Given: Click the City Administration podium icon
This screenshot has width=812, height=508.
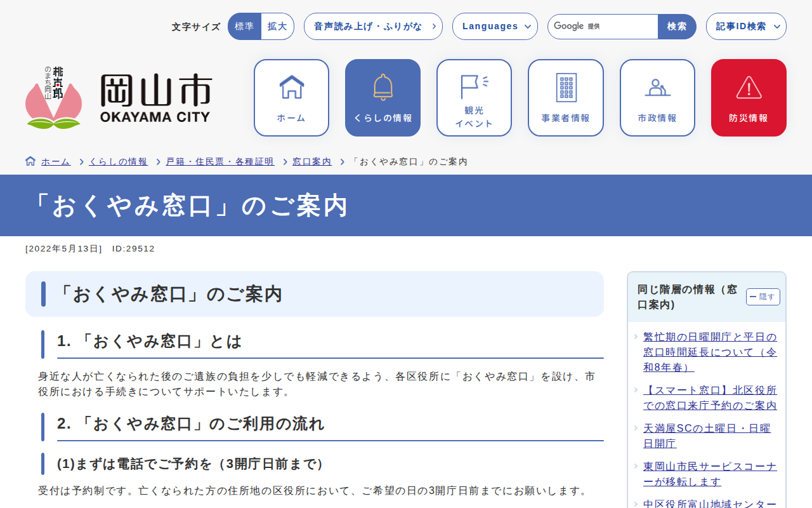Looking at the screenshot, I should point(657,88).
